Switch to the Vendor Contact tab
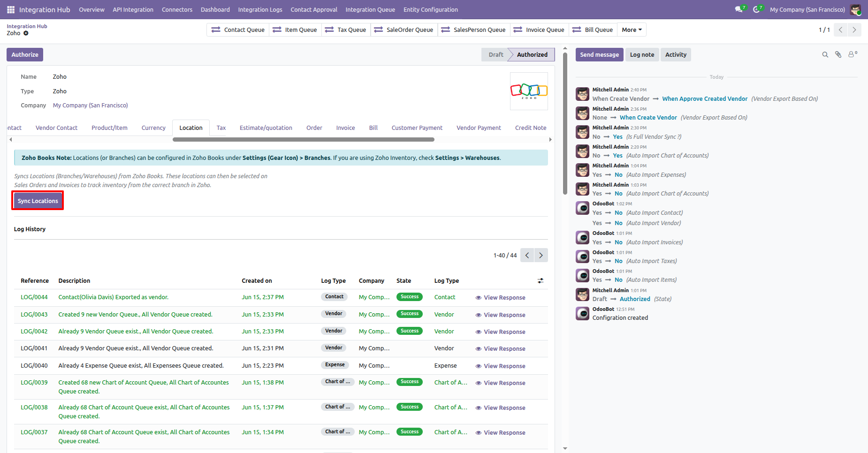The height and width of the screenshot is (453, 868). click(x=56, y=128)
